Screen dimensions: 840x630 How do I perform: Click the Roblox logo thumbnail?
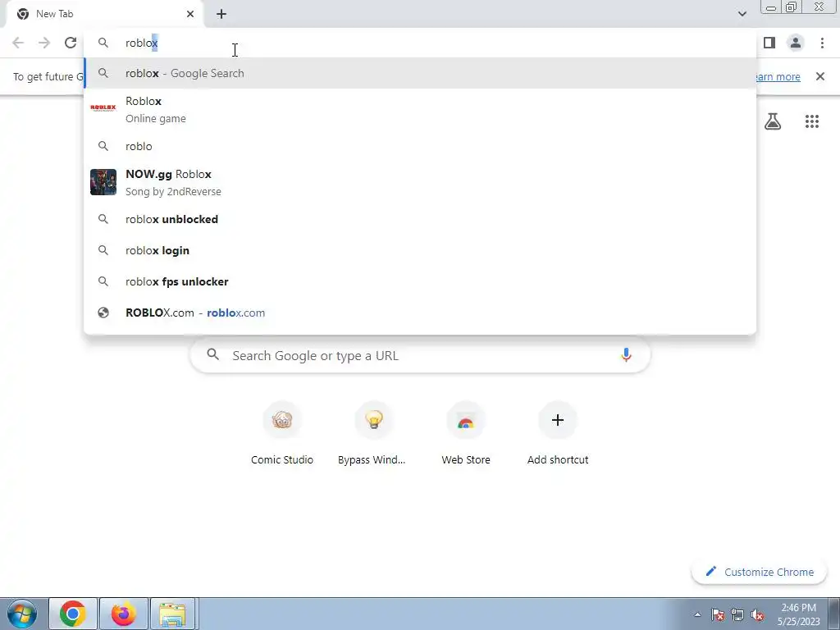point(103,107)
